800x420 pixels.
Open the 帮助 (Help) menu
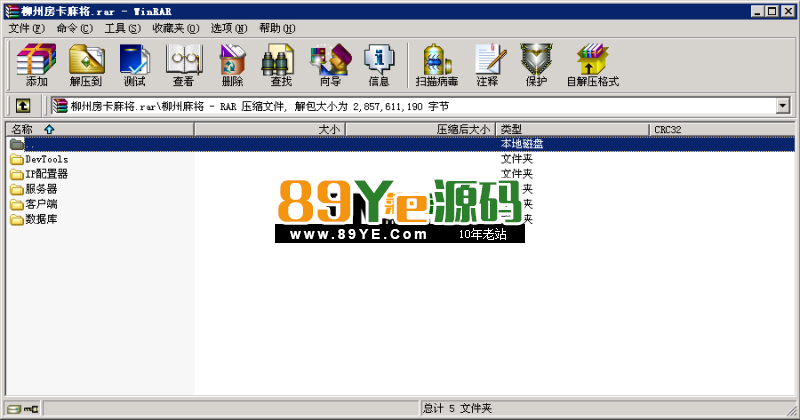[x=277, y=29]
